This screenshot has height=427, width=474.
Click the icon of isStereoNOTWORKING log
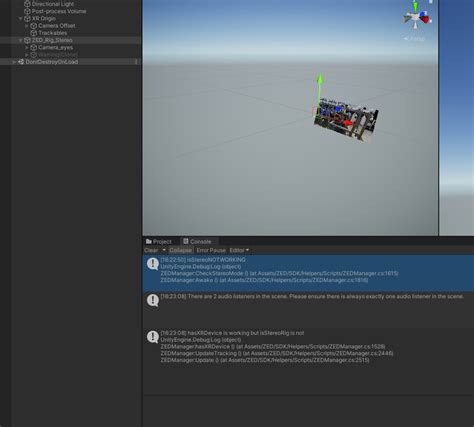pyautogui.click(x=153, y=264)
